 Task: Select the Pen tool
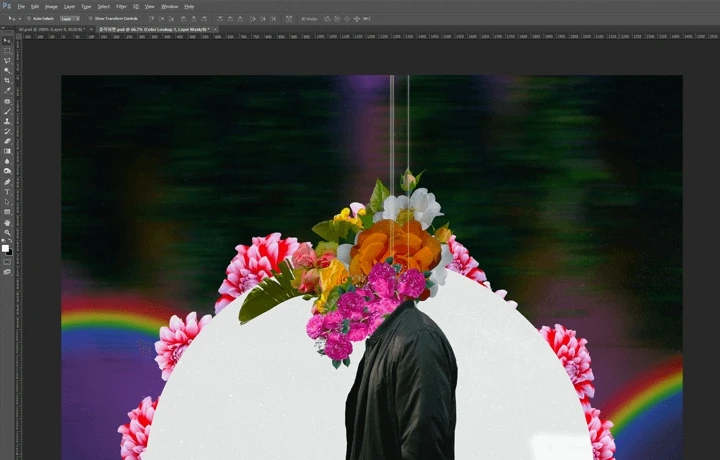tap(7, 182)
